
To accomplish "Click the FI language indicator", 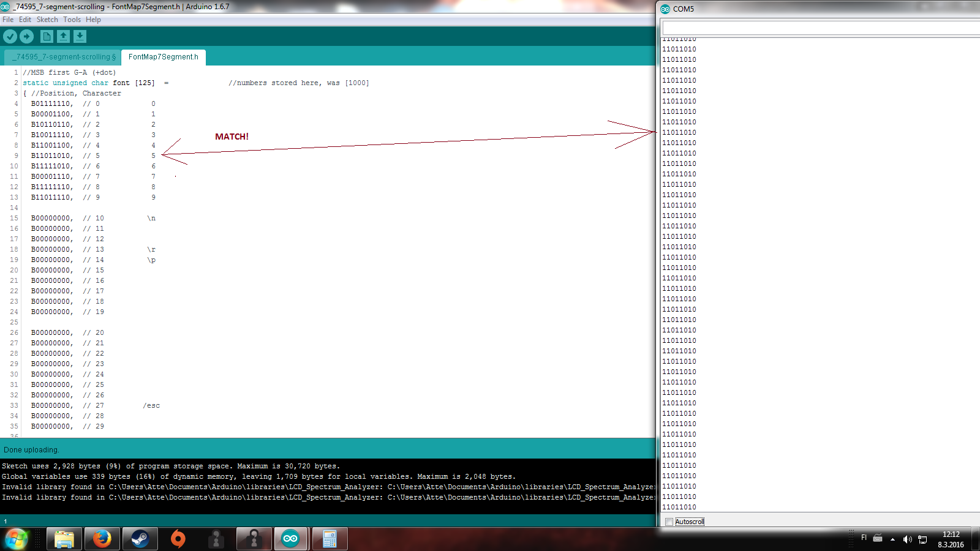I will (x=864, y=538).
